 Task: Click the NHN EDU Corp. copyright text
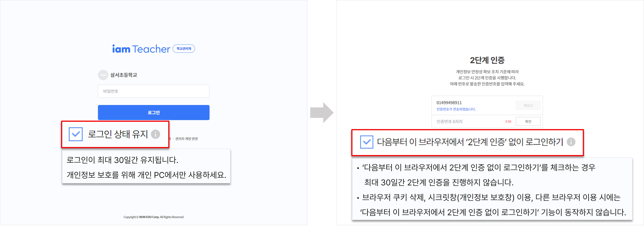[x=154, y=217]
